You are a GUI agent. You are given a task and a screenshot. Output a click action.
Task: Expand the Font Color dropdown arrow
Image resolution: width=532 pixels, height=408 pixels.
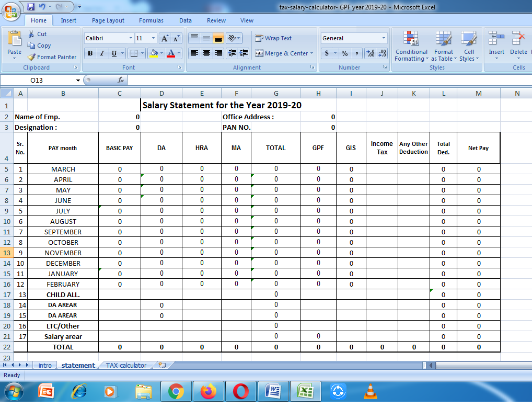pyautogui.click(x=178, y=54)
